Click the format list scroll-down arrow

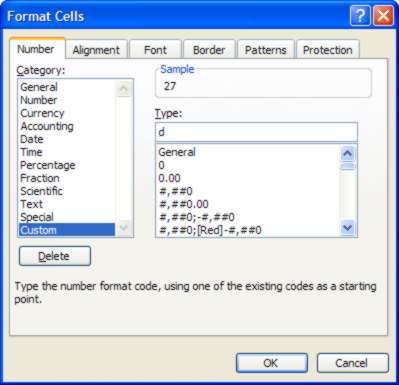coord(348,228)
